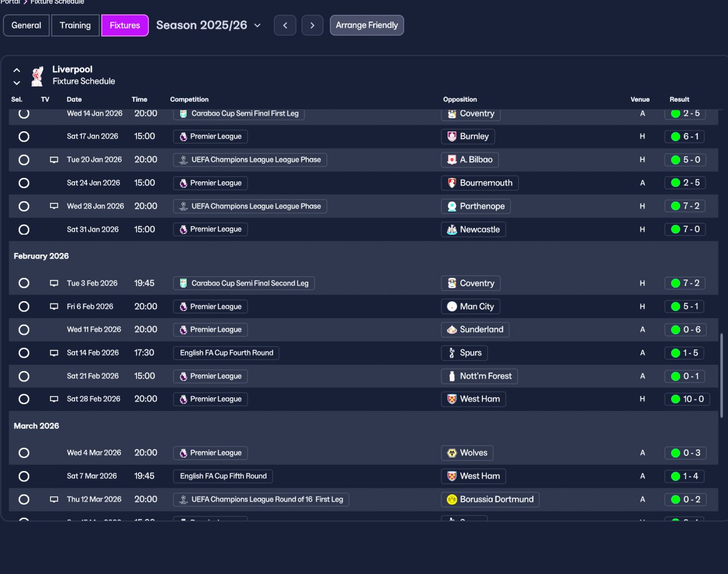Screen dimensions: 728x574
Task: View the 0 - 6 result against Sunderland
Action: [685, 330]
